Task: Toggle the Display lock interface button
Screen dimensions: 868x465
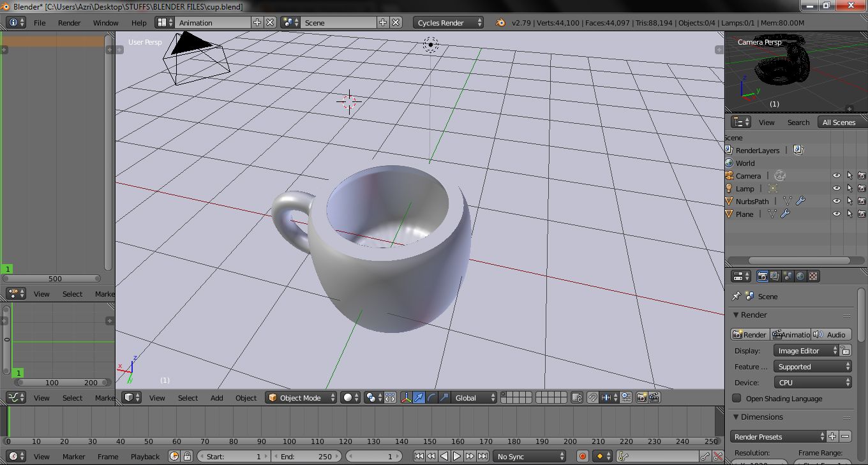Action: [846, 350]
